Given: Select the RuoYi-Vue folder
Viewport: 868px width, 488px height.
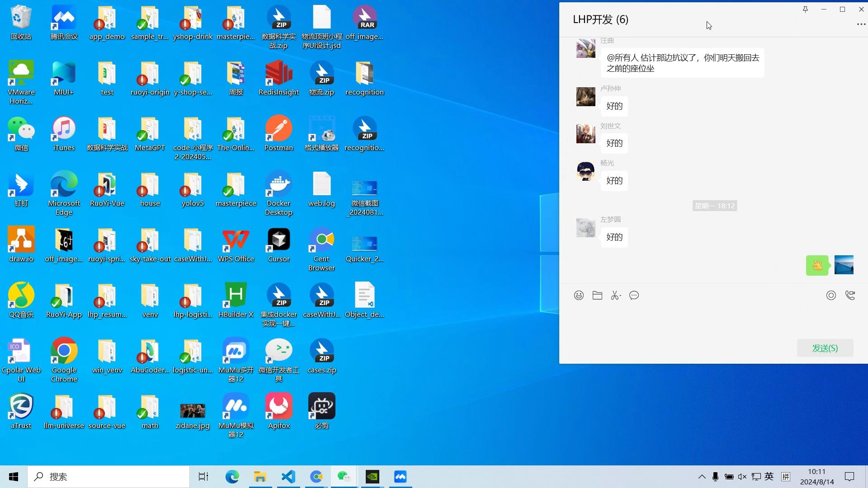Looking at the screenshot, I should [107, 189].
